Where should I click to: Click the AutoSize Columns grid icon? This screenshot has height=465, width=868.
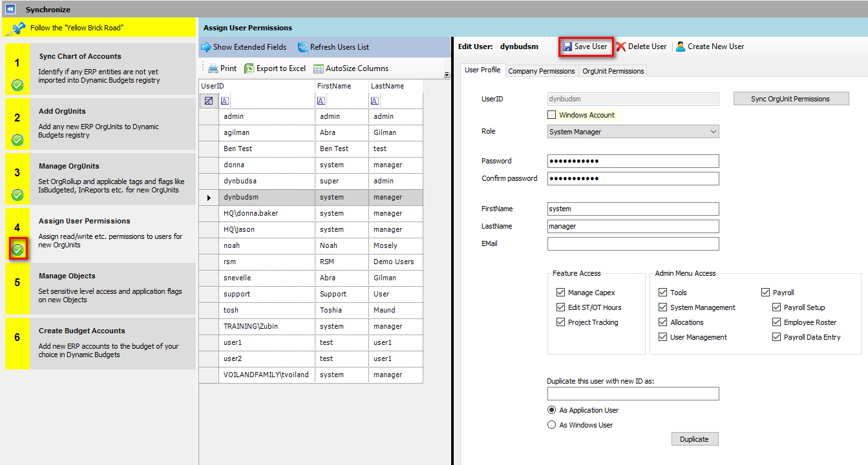tap(319, 68)
